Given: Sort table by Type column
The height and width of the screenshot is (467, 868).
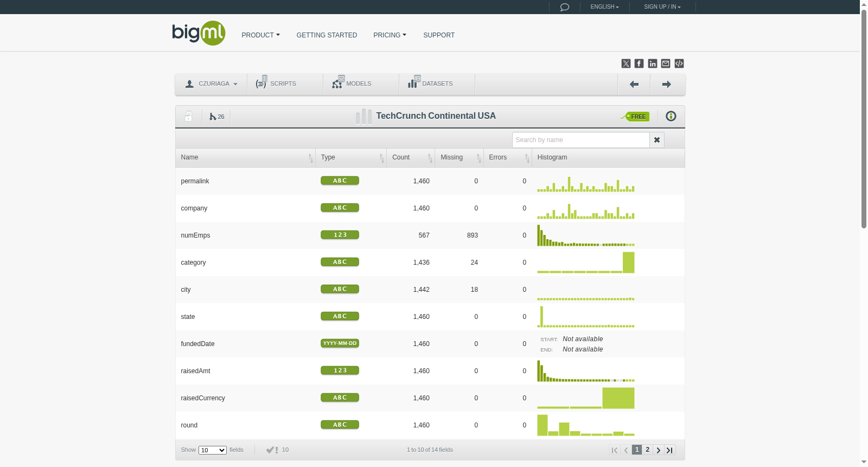Looking at the screenshot, I should [x=351, y=158].
